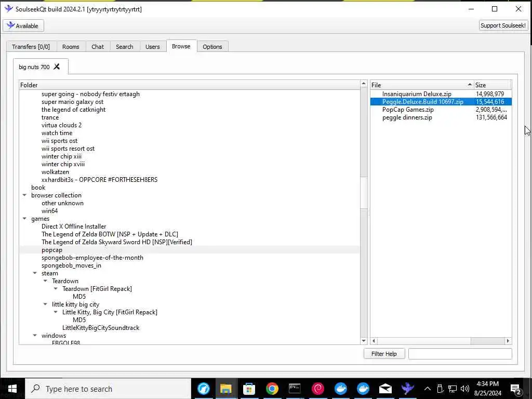This screenshot has width=532, height=399.
Task: Open the Windows Start menu
Action: [x=12, y=389]
